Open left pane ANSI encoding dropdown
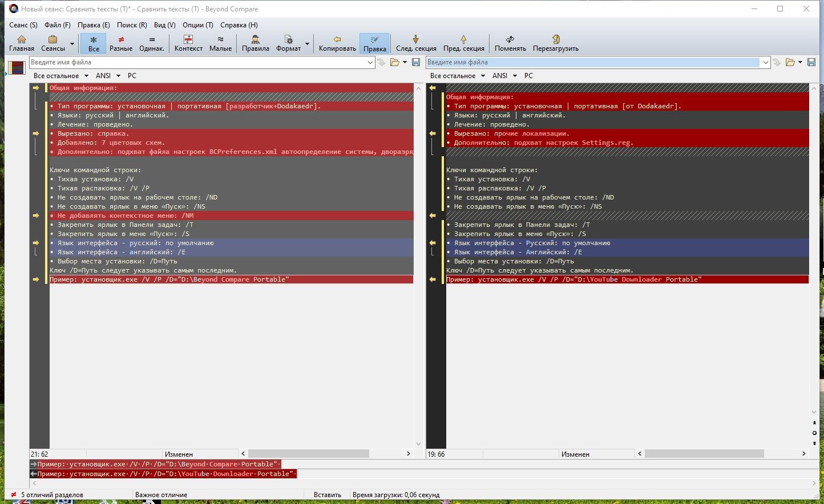Screen dimensions: 824x504 point(108,76)
